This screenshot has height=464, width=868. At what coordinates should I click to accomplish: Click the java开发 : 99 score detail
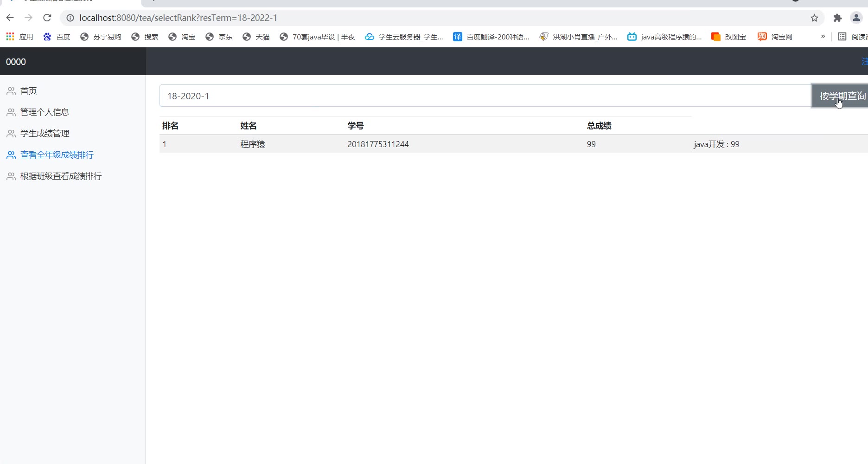click(x=716, y=144)
